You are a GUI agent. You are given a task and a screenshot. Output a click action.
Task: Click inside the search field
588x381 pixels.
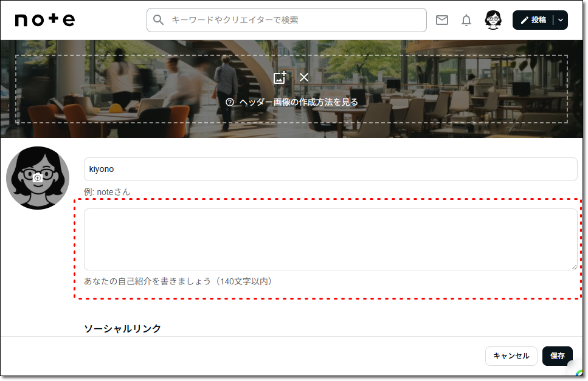(286, 20)
